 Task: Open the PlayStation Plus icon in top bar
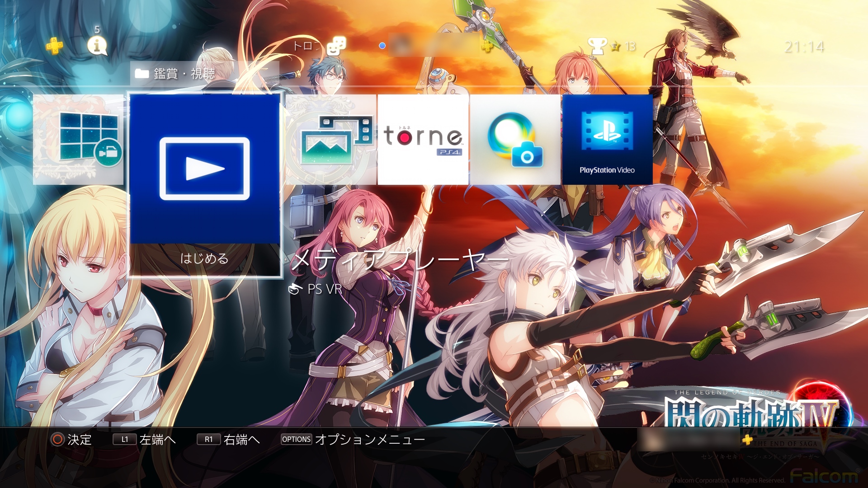[54, 46]
